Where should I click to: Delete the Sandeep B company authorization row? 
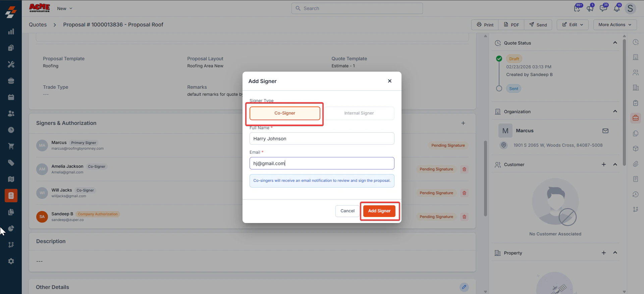pyautogui.click(x=464, y=217)
